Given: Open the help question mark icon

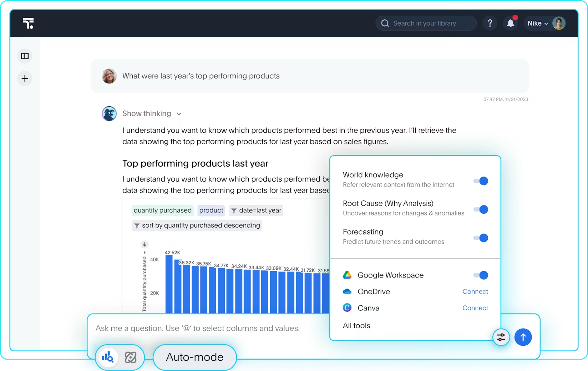Looking at the screenshot, I should [x=490, y=23].
